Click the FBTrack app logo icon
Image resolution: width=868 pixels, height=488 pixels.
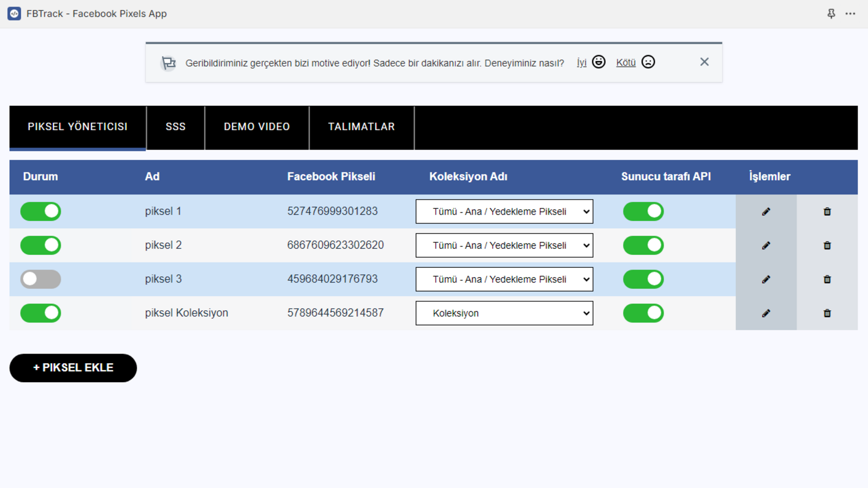click(x=14, y=14)
